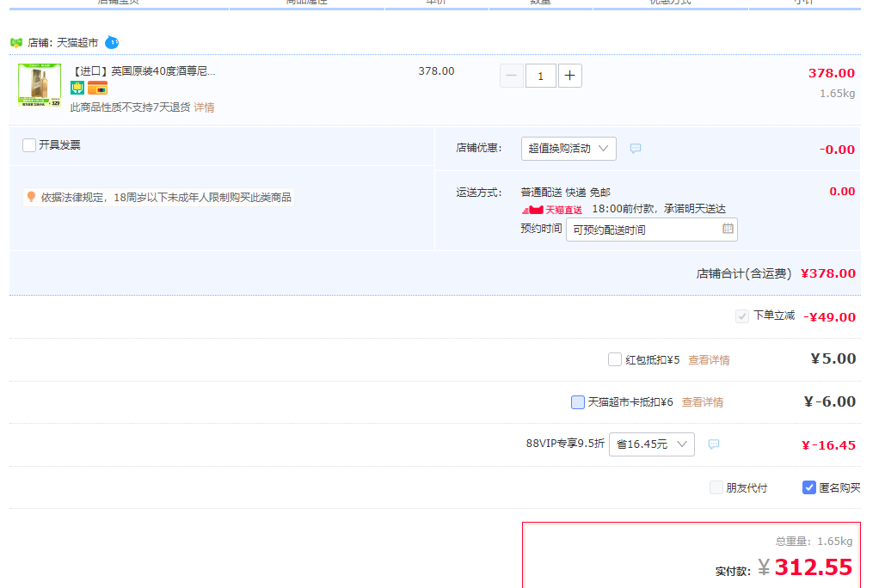Click the -0.00 store discount amount
The width and height of the screenshot is (885, 588).
[x=837, y=150]
